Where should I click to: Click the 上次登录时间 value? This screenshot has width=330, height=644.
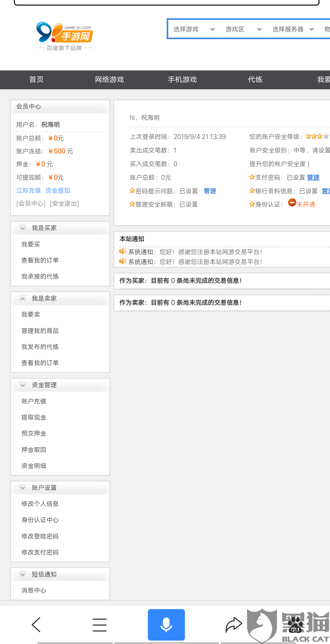(x=200, y=137)
